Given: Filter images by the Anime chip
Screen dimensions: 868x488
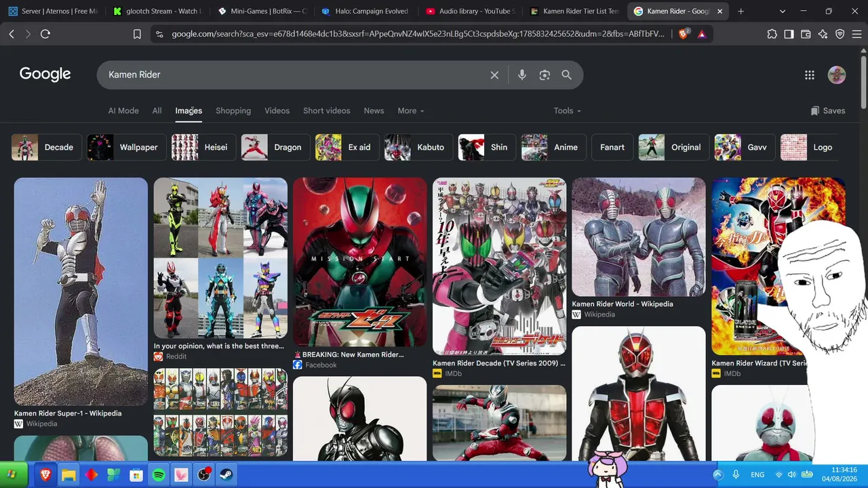Looking at the screenshot, I should (553, 148).
